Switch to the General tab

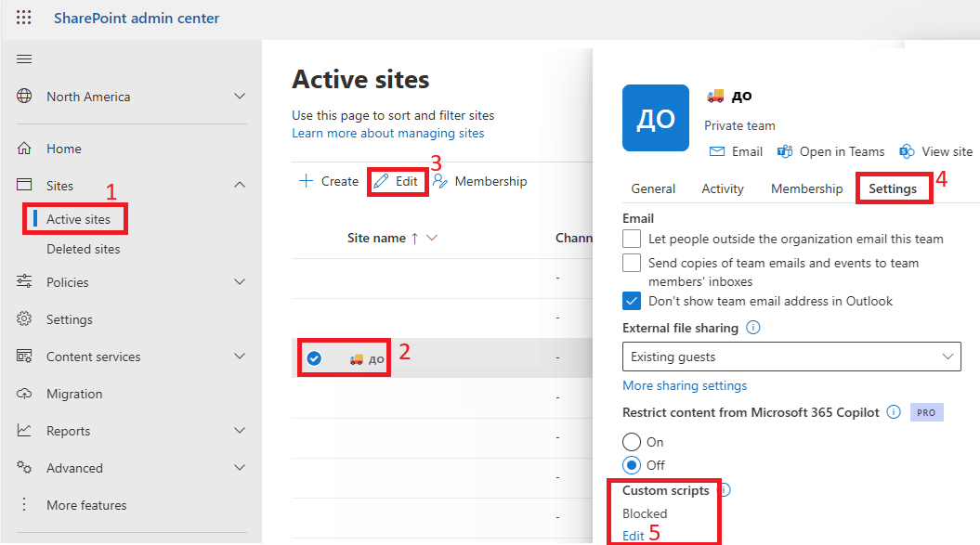(653, 188)
